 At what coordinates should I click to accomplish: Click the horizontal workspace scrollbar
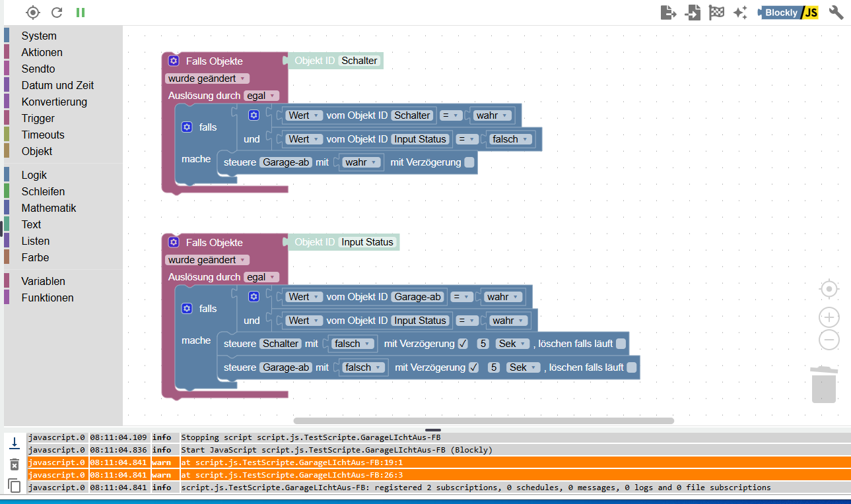click(484, 420)
